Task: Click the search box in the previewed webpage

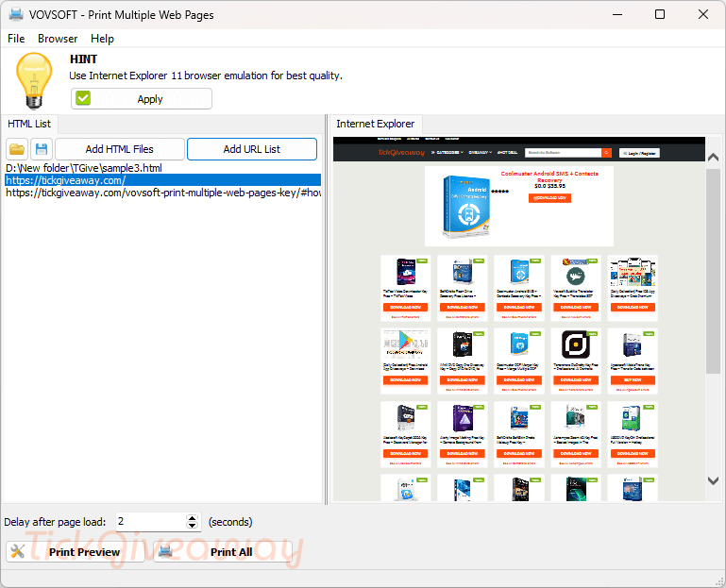Action: click(563, 152)
